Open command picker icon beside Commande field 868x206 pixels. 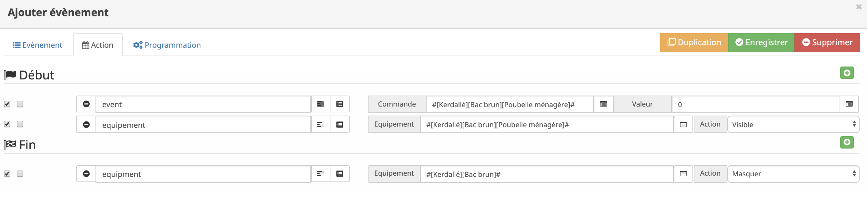tap(603, 104)
